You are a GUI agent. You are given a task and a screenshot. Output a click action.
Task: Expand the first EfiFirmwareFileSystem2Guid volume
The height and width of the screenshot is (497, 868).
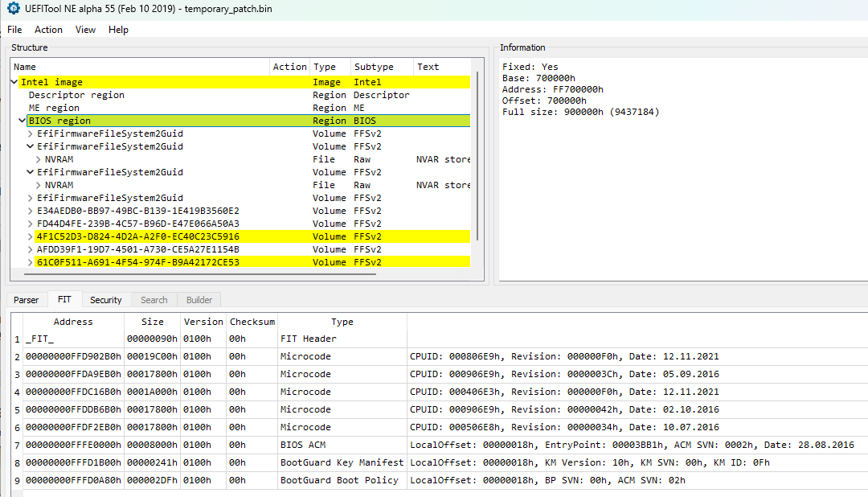[x=31, y=133]
